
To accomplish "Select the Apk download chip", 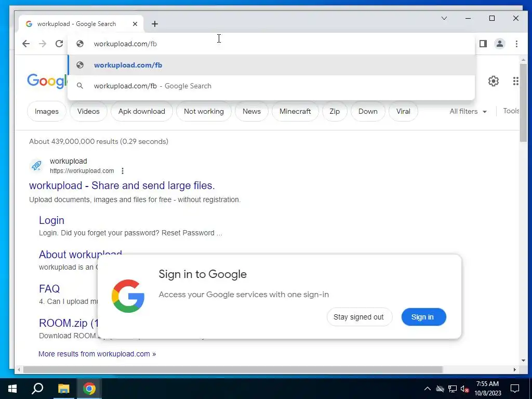I will tap(142, 111).
